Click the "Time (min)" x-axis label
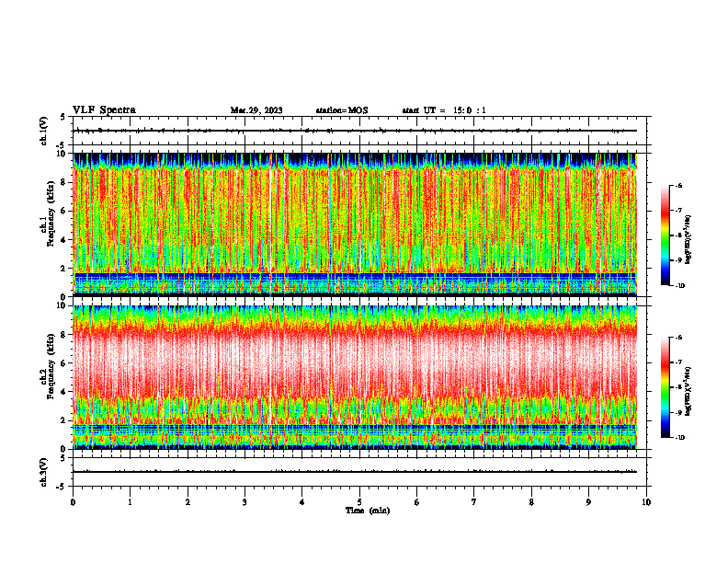The width and height of the screenshot is (728, 563). pos(368,511)
